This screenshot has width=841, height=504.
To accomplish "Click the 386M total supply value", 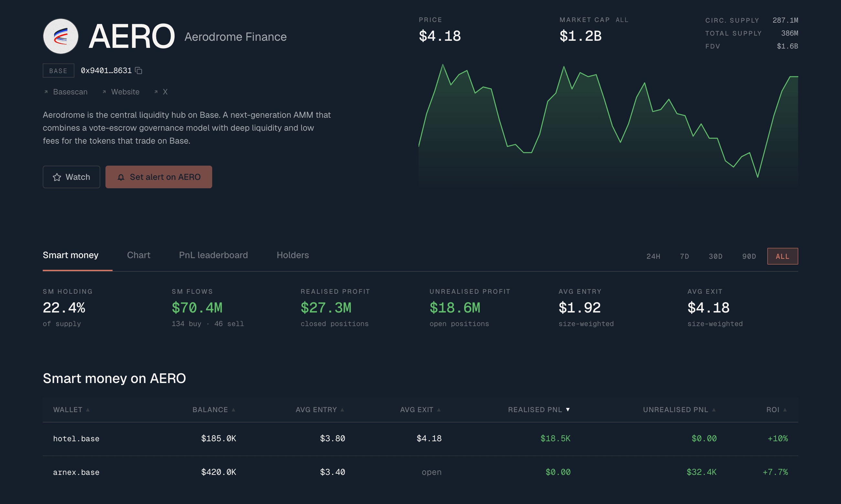I will [x=789, y=33].
